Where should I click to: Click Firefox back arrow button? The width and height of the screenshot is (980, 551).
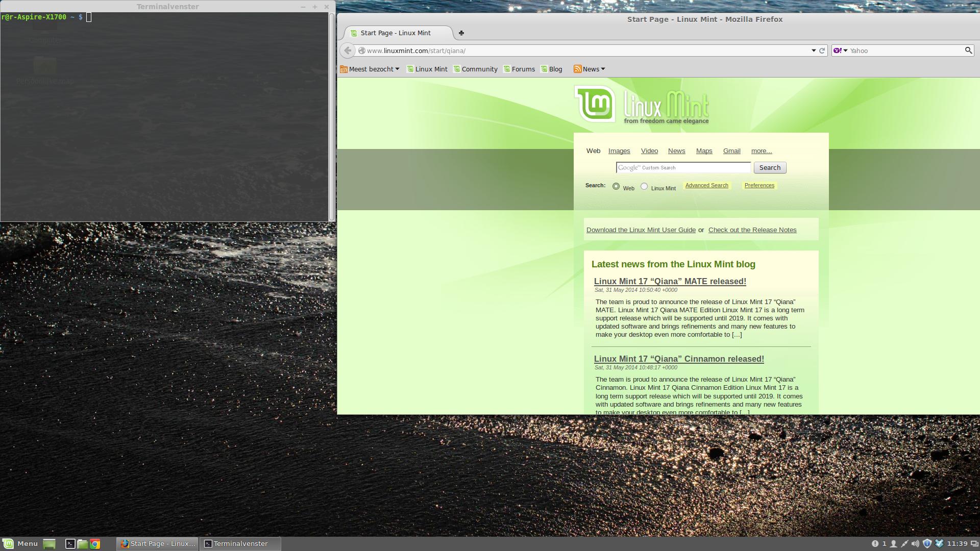pos(348,51)
